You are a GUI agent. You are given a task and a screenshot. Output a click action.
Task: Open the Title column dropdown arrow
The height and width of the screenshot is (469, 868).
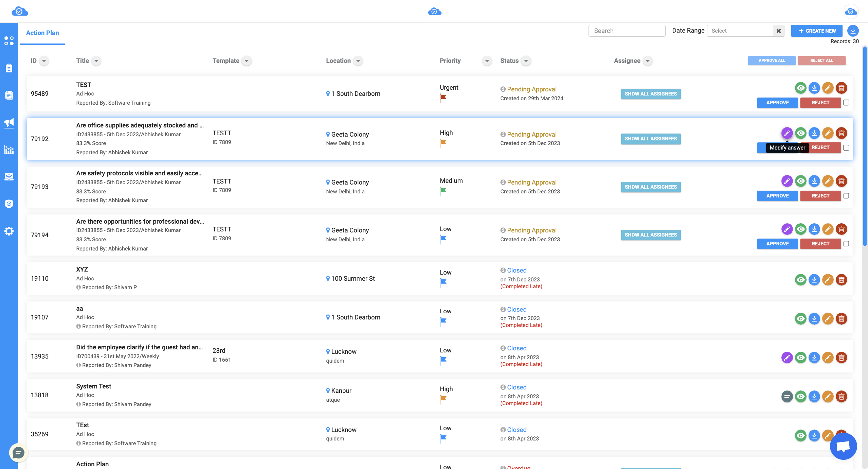point(96,61)
